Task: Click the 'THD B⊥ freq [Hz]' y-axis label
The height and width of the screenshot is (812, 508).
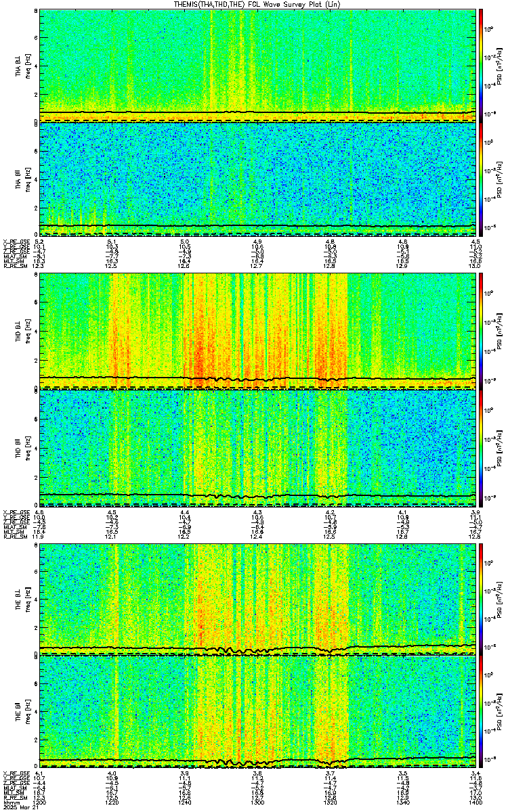Action: [22, 332]
